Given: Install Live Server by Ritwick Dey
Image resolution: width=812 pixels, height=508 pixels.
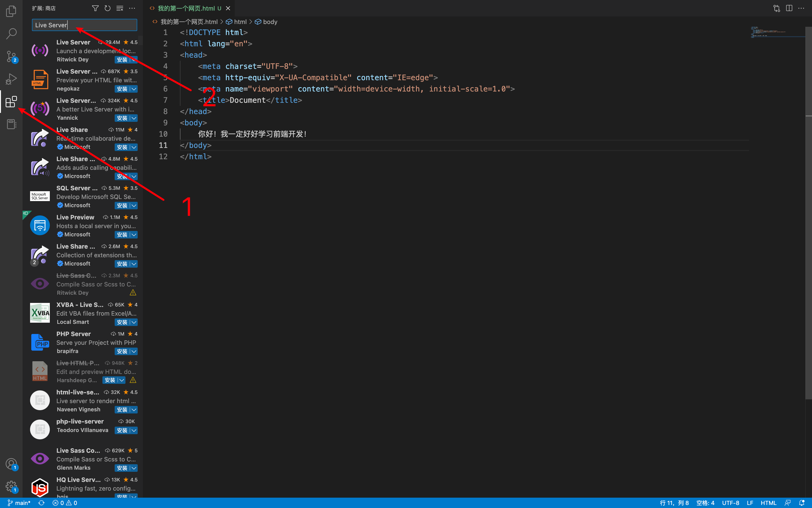Looking at the screenshot, I should [122, 60].
